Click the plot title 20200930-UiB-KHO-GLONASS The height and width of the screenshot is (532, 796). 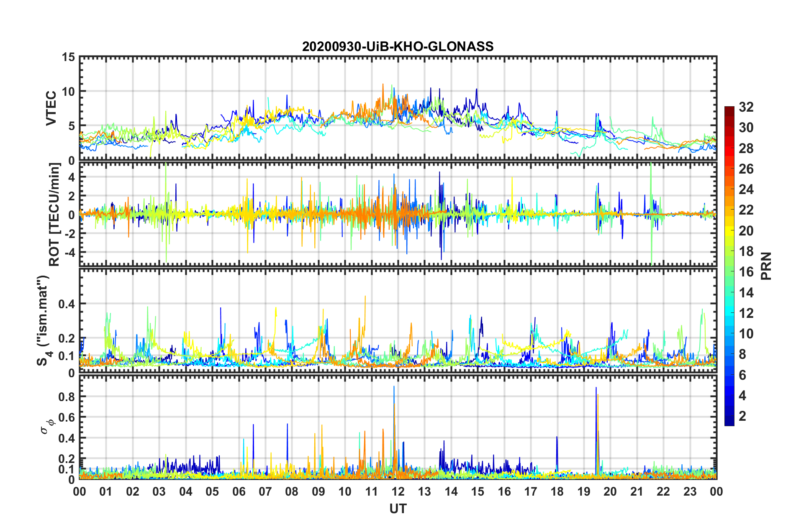(x=398, y=46)
